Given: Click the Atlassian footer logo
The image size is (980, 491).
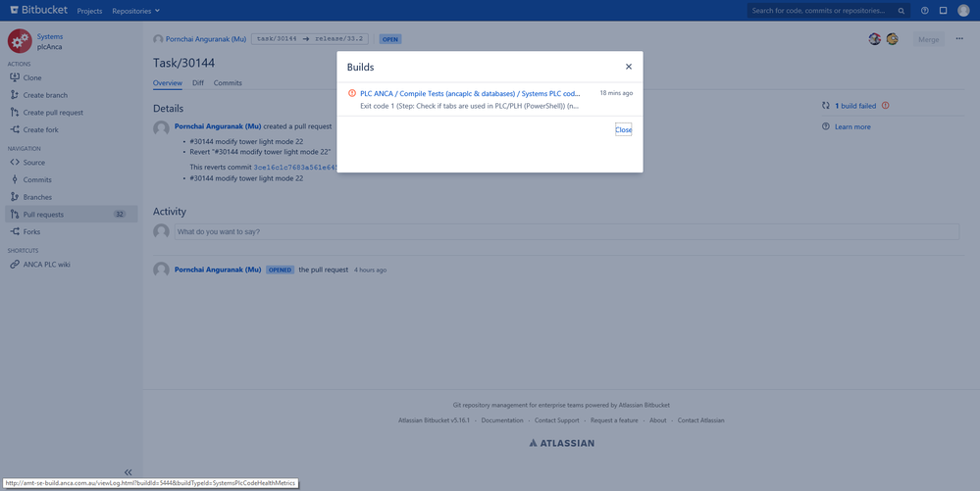Looking at the screenshot, I should [562, 443].
